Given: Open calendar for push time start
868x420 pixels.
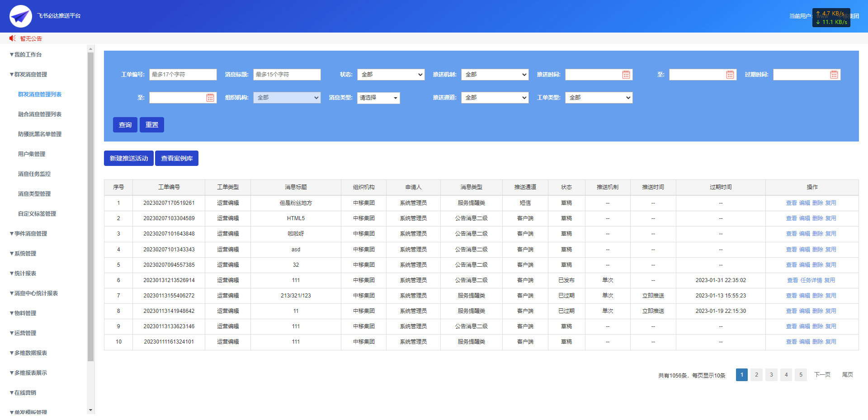Looking at the screenshot, I should (x=626, y=75).
